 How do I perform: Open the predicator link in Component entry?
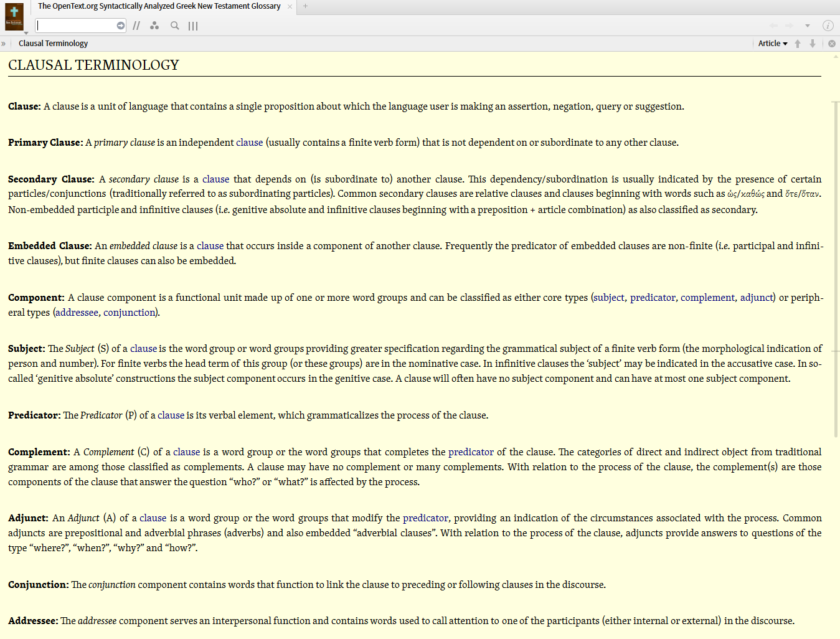click(653, 298)
